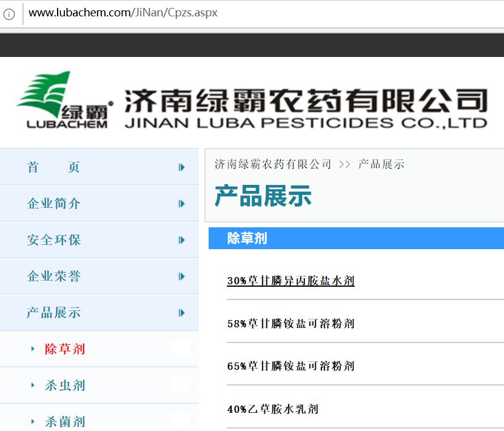
Task: Click the JINAN LUBA PESTICIDES CO.,LTD banner text
Action: coord(306,123)
